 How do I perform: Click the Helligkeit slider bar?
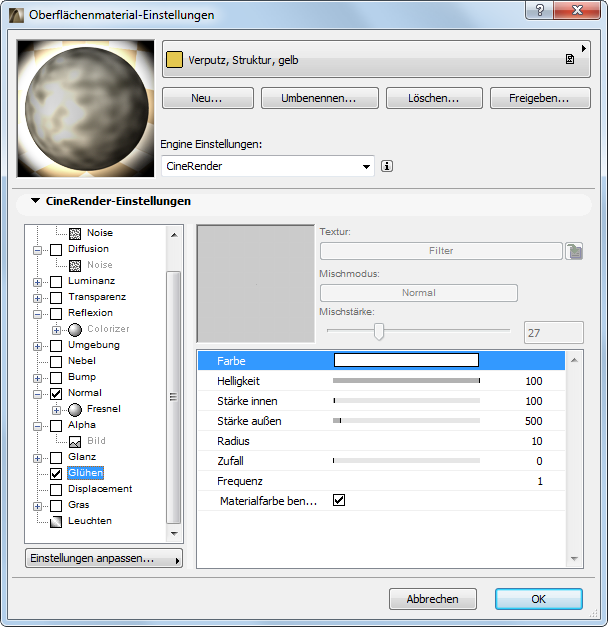[x=406, y=381]
